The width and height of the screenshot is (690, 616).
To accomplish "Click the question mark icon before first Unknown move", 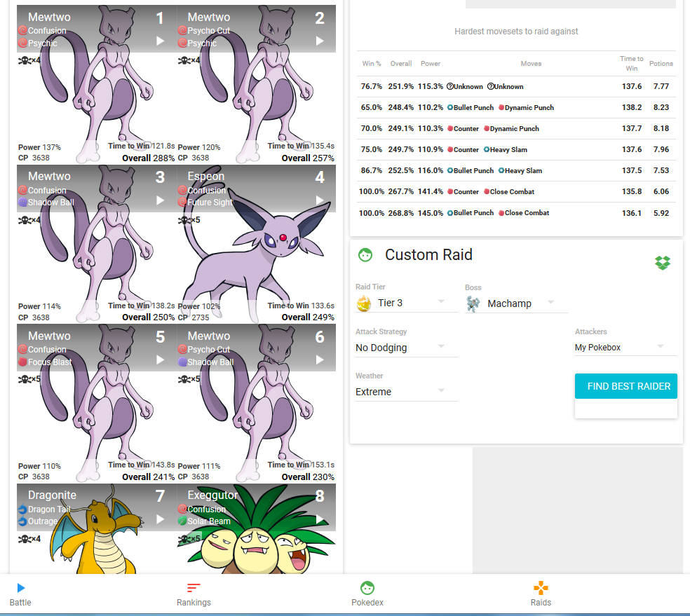I will point(449,87).
